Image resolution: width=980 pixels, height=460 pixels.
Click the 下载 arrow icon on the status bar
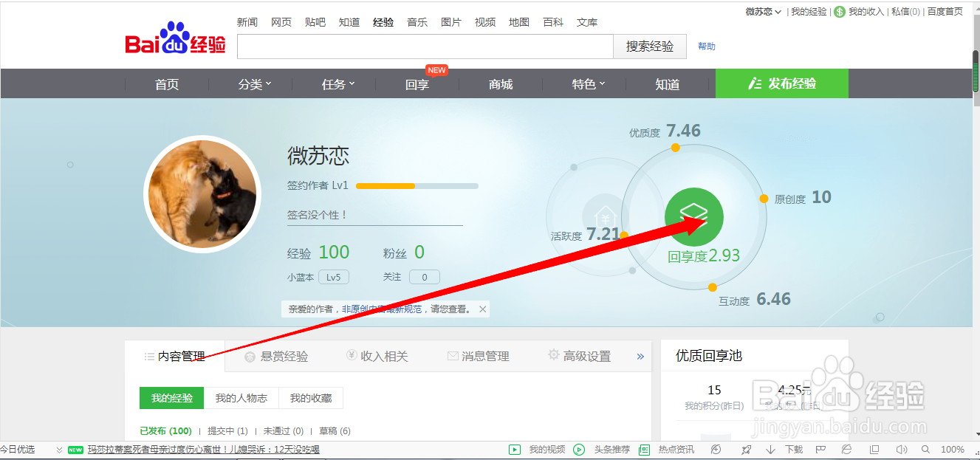coord(770,449)
